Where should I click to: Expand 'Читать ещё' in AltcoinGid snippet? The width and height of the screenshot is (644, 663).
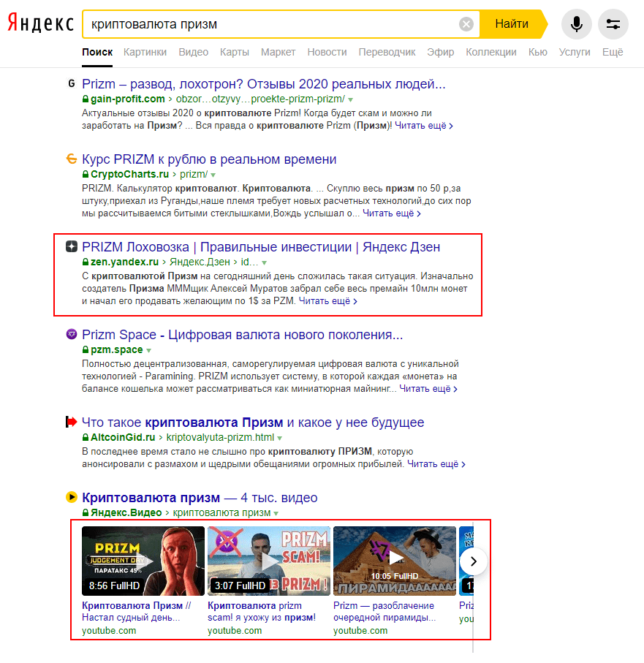[x=436, y=464]
